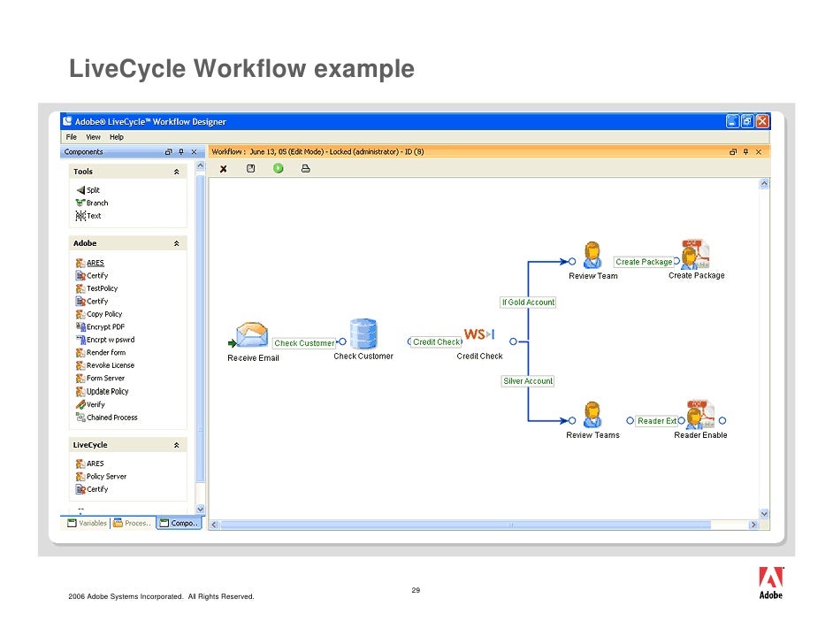Click the Components panel scrollbar thumb
The image size is (833, 644).
pyautogui.click(x=200, y=328)
